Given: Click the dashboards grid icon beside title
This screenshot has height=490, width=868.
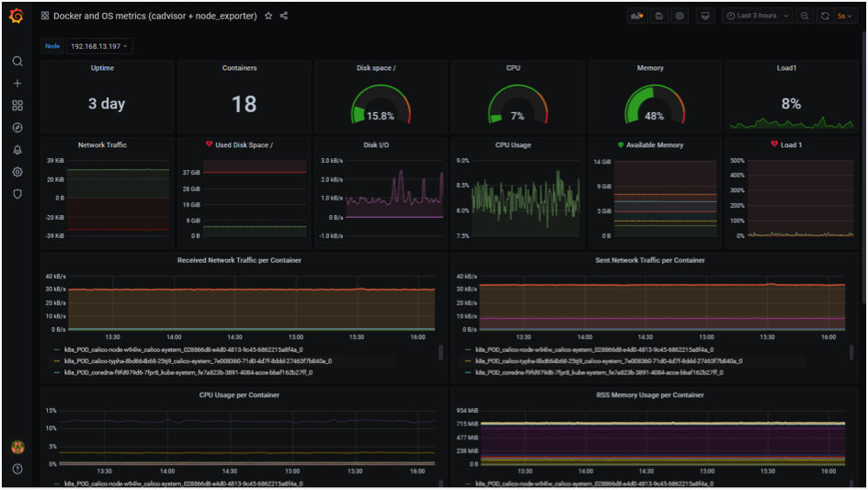Looking at the screenshot, I should pos(45,16).
